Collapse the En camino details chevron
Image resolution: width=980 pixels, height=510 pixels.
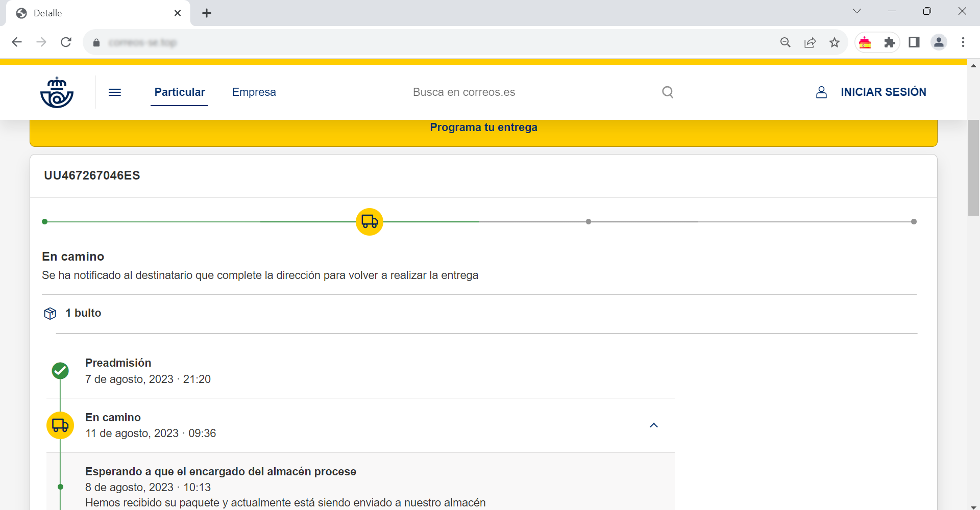(654, 425)
